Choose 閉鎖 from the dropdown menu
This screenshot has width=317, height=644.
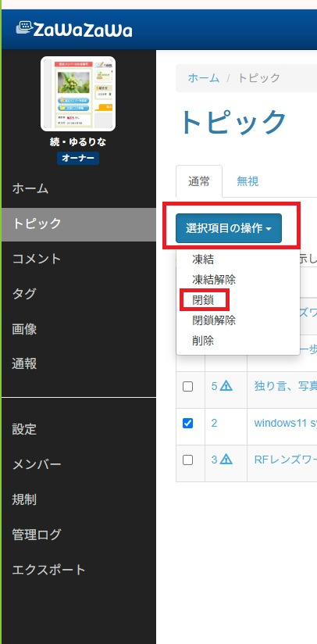coord(203,301)
